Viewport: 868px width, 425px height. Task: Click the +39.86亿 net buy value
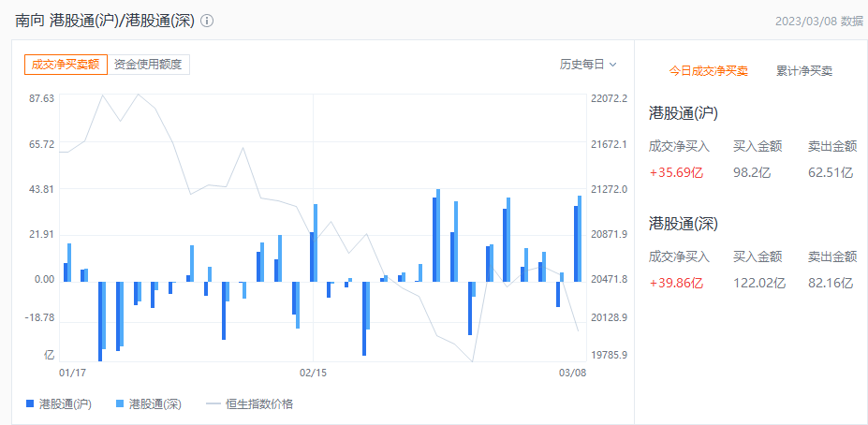pos(676,284)
